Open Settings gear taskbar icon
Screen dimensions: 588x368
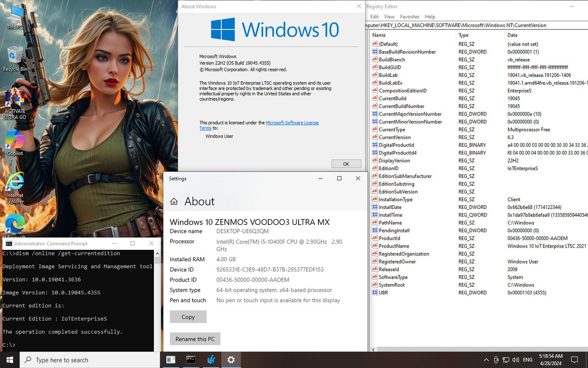click(x=231, y=360)
